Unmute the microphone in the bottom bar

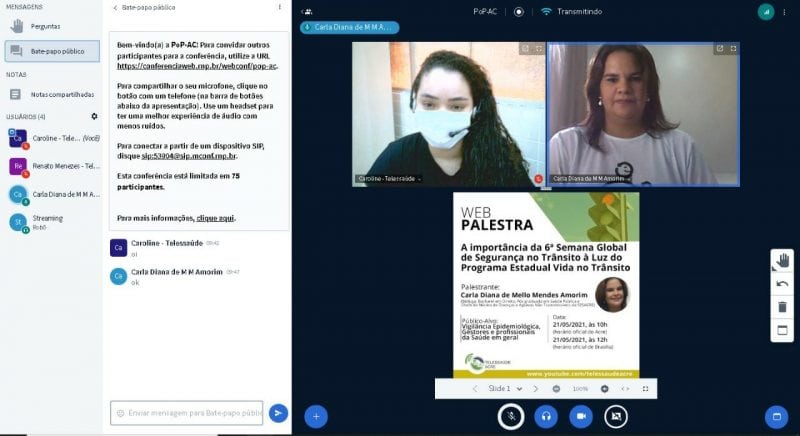coord(511,416)
